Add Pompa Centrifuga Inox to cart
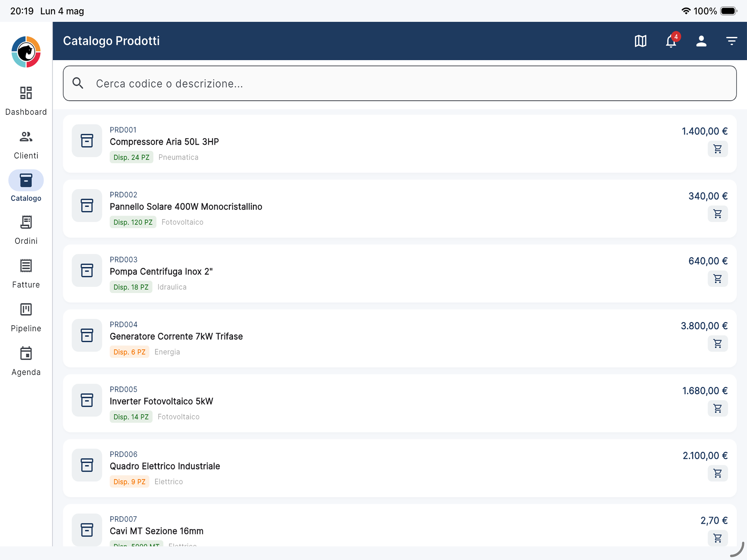Viewport: 747px width, 560px height. [718, 279]
